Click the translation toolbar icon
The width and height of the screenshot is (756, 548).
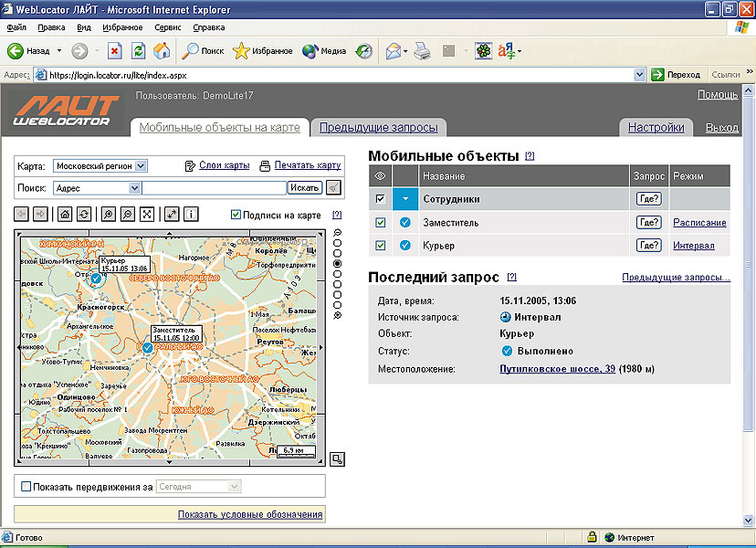pyautogui.click(x=506, y=50)
